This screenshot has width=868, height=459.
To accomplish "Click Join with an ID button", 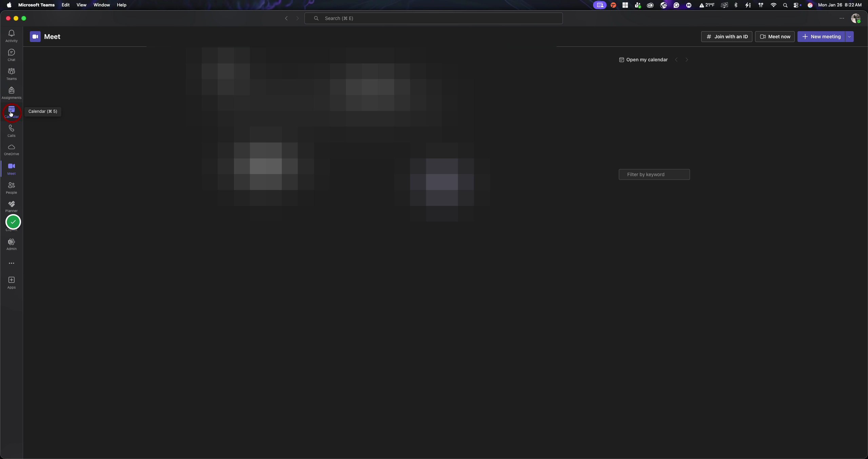I will (727, 37).
